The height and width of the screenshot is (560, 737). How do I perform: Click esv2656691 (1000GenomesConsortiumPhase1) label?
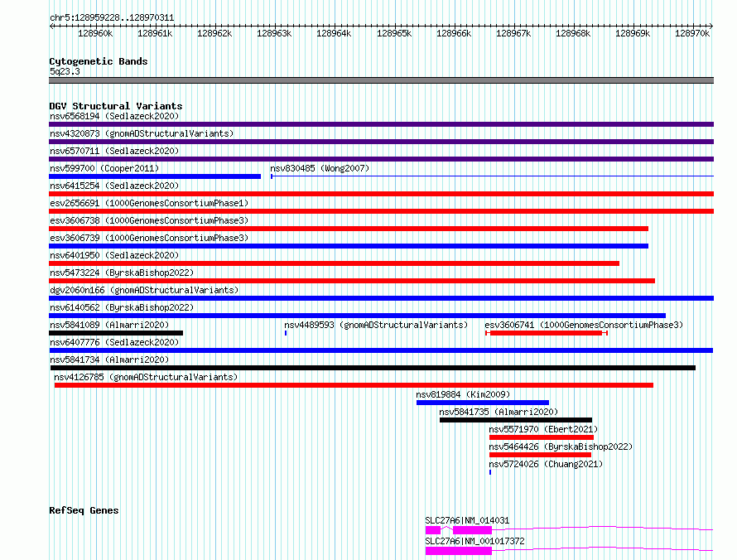(x=149, y=203)
